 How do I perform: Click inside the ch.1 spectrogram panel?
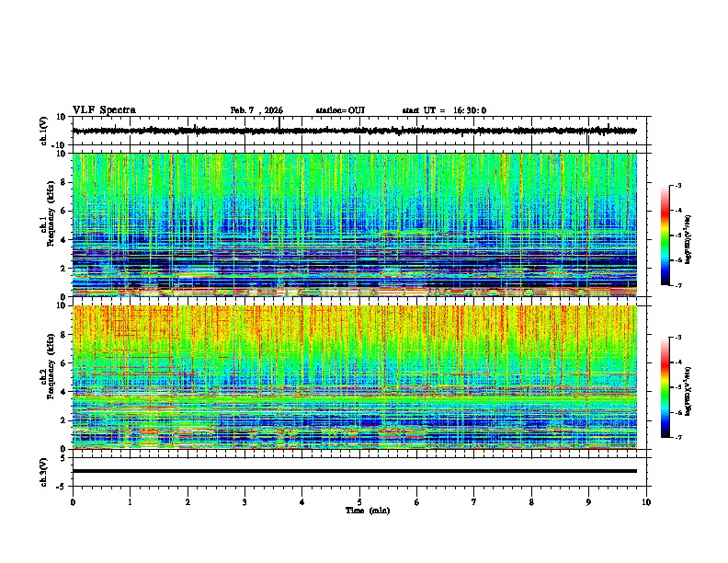click(x=355, y=224)
